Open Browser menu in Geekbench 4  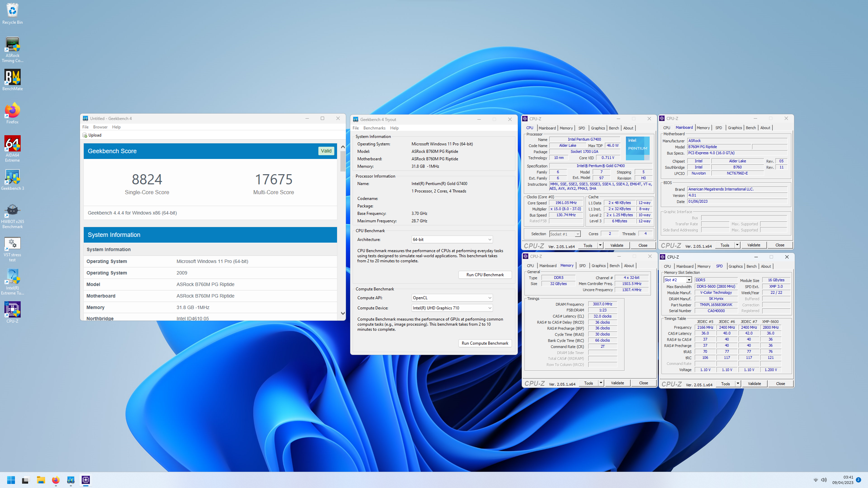[100, 127]
